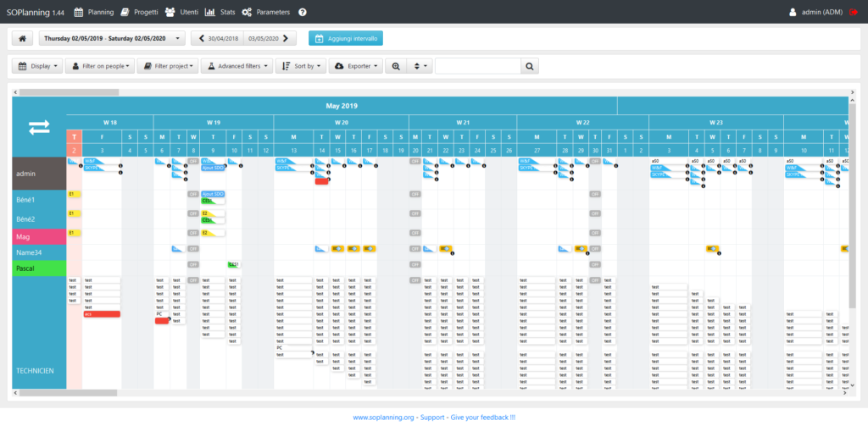Click into the search text field
The image size is (868, 426).
478,66
